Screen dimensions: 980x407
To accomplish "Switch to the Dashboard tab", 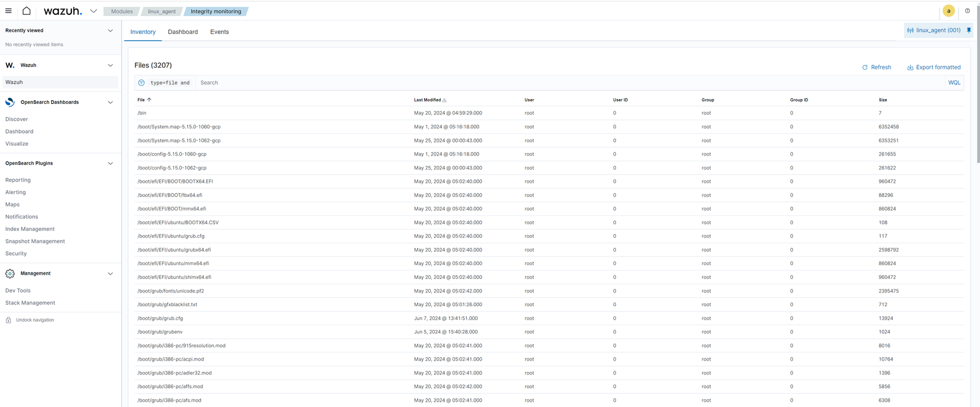I will coord(182,32).
